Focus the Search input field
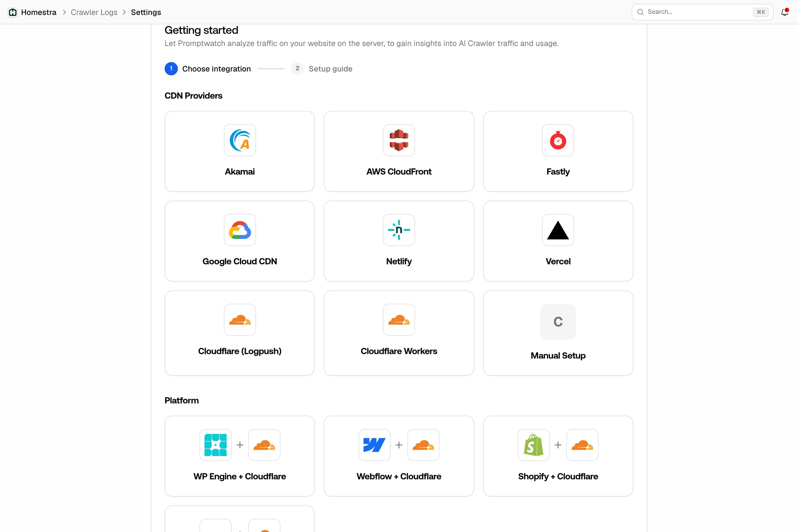798x532 pixels. 702,12
